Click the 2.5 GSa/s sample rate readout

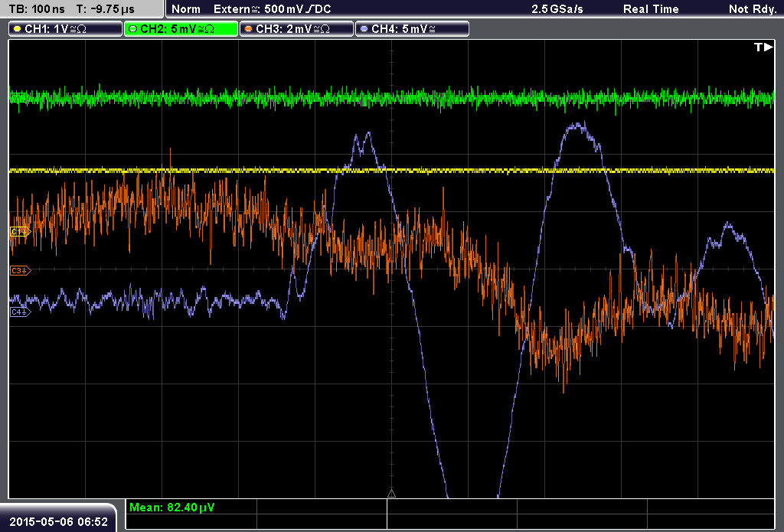click(557, 9)
